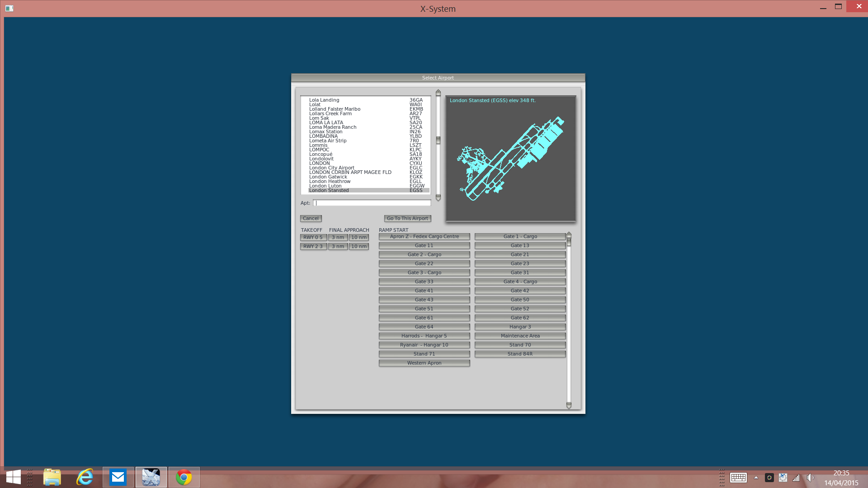
Task: Start at Gate 42
Action: click(520, 291)
